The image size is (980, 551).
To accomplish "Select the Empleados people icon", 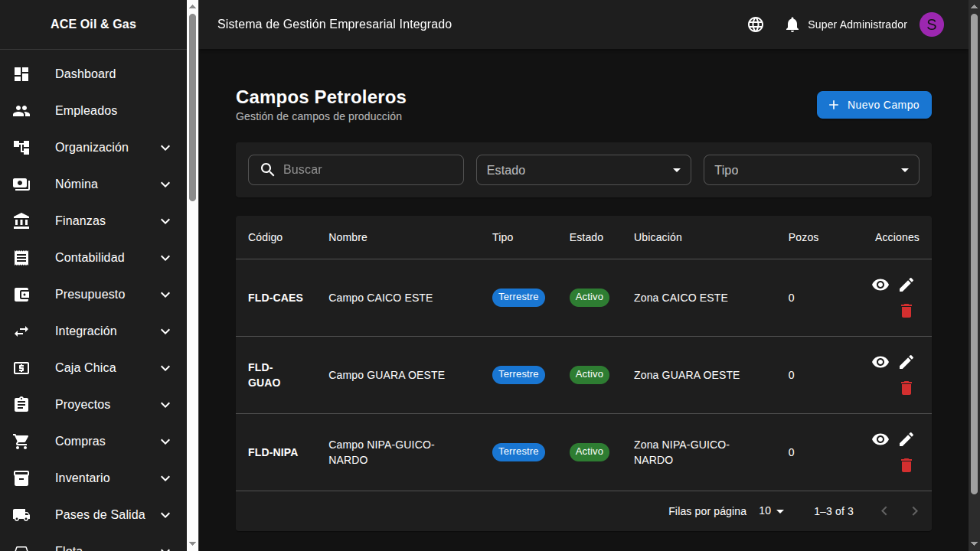I will coord(21,110).
